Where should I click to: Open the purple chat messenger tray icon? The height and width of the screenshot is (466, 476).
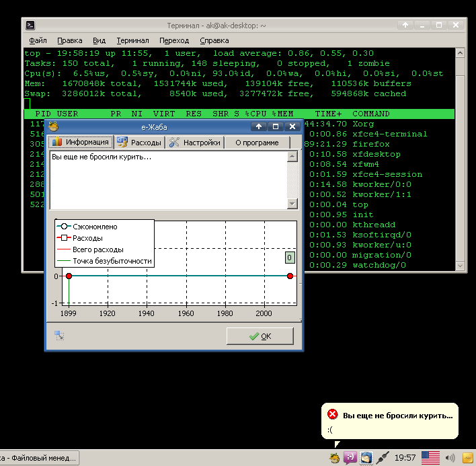pyautogui.click(x=350, y=457)
